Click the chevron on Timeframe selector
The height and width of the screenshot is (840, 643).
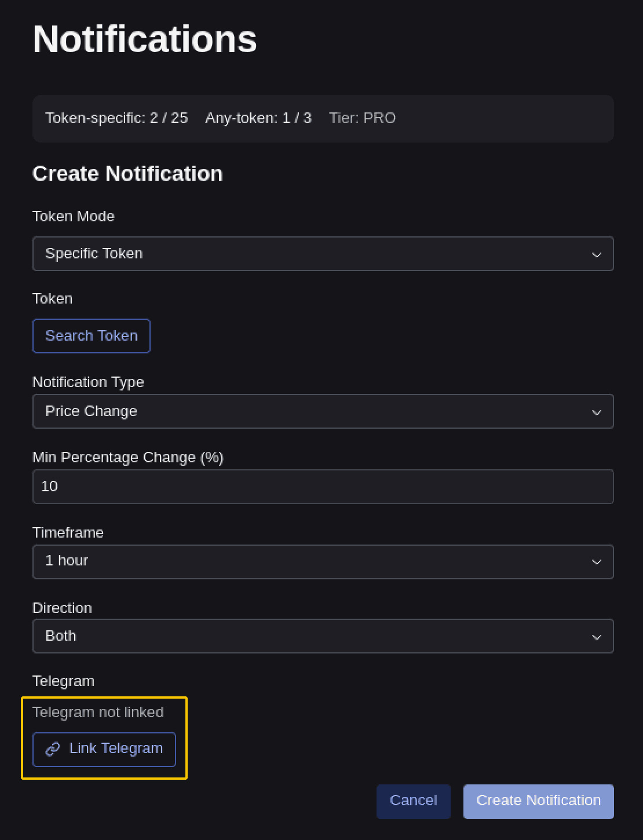(597, 562)
